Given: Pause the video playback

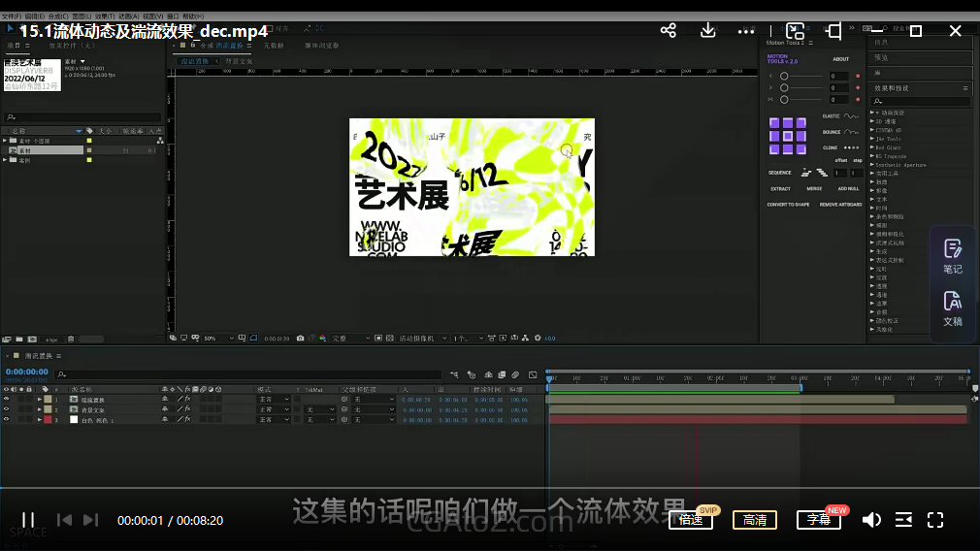Looking at the screenshot, I should (x=28, y=520).
